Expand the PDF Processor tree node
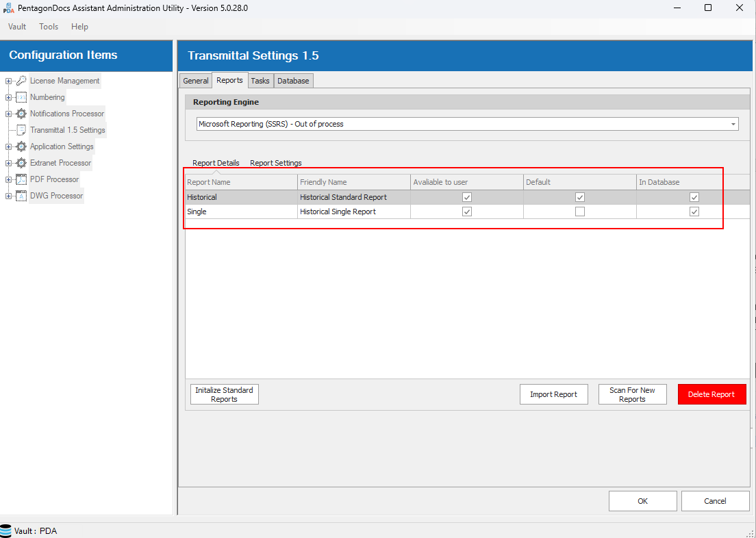This screenshot has height=538, width=756. click(x=8, y=179)
